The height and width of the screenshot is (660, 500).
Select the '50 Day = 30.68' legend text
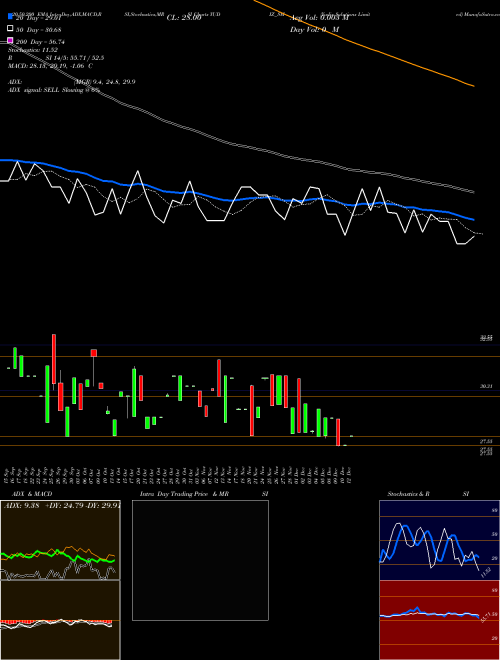coord(39,30)
